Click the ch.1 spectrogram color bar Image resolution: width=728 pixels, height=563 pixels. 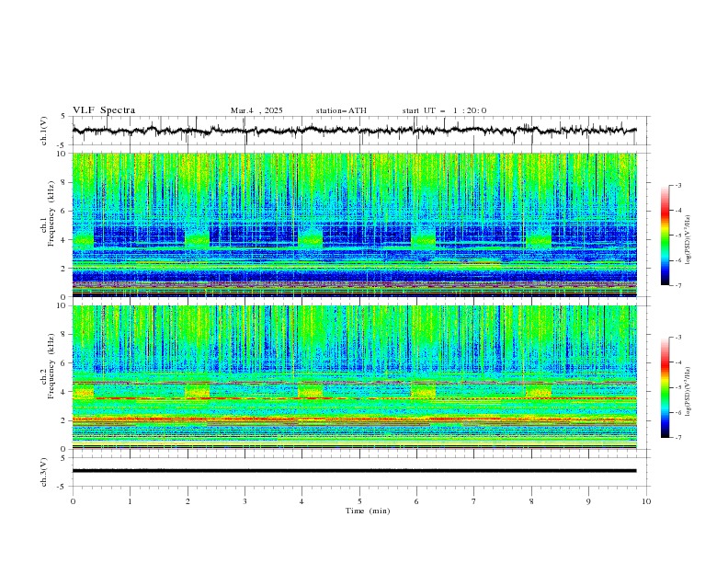(x=665, y=236)
